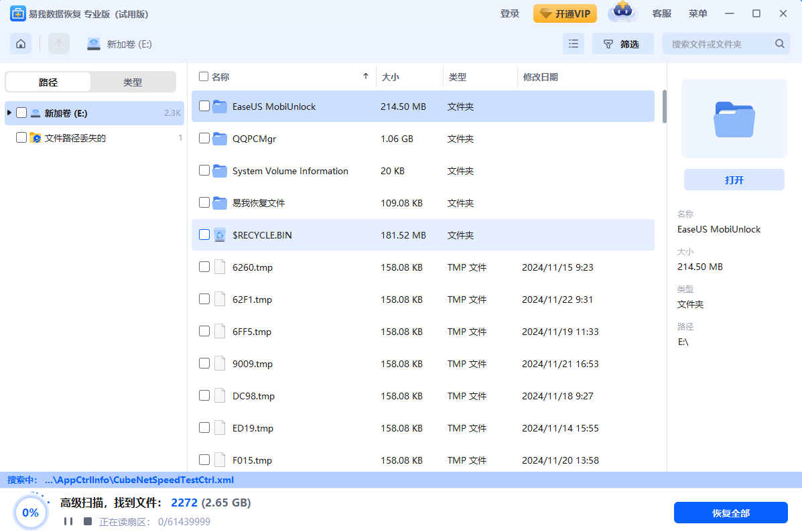This screenshot has width=802, height=532.
Task: Open the 菜单 menu
Action: [x=697, y=14]
